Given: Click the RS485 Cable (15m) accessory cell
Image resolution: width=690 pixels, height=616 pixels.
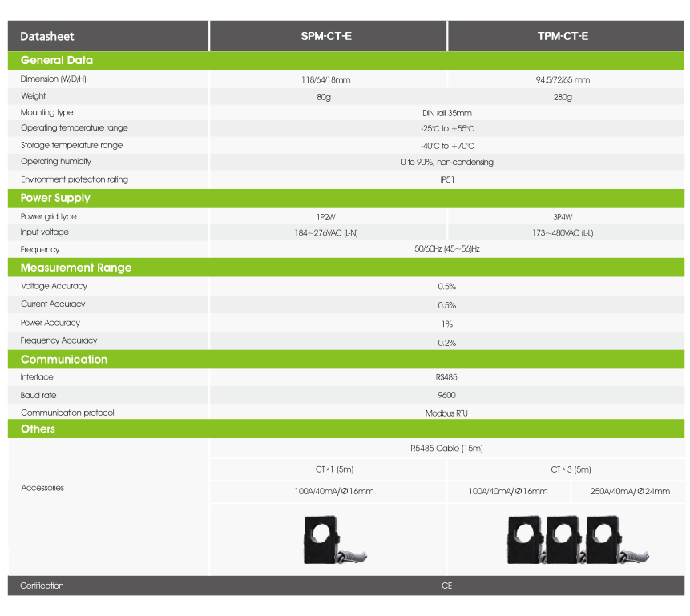Looking at the screenshot, I should [x=447, y=449].
